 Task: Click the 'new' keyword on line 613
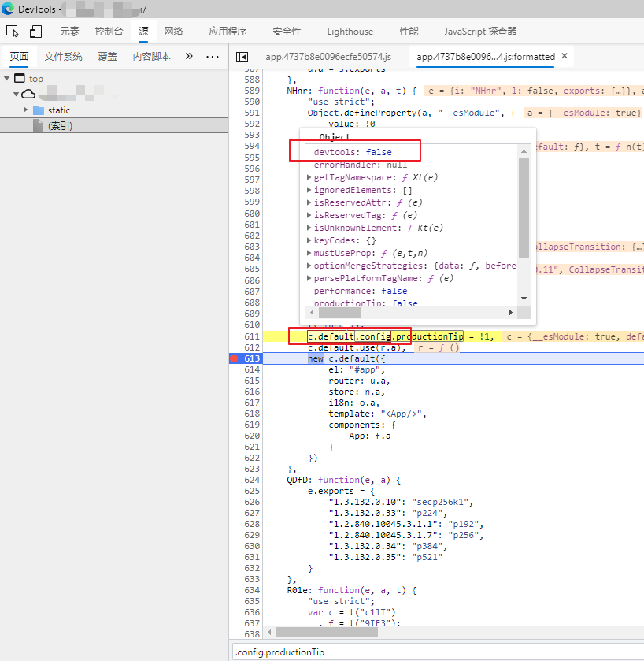coord(316,358)
